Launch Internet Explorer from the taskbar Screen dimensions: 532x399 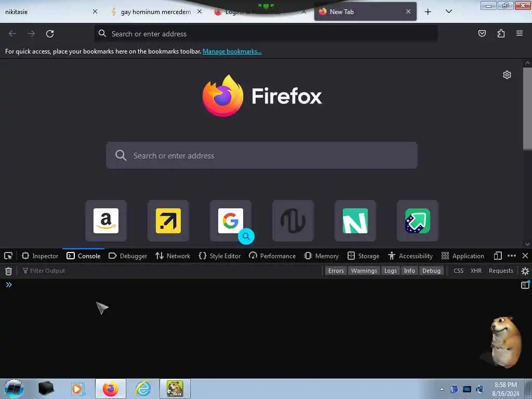point(143,389)
